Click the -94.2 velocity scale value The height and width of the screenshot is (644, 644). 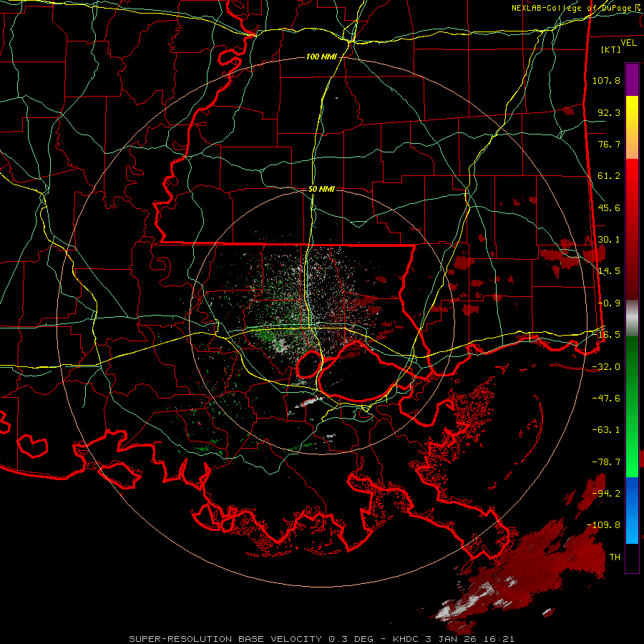pyautogui.click(x=606, y=493)
